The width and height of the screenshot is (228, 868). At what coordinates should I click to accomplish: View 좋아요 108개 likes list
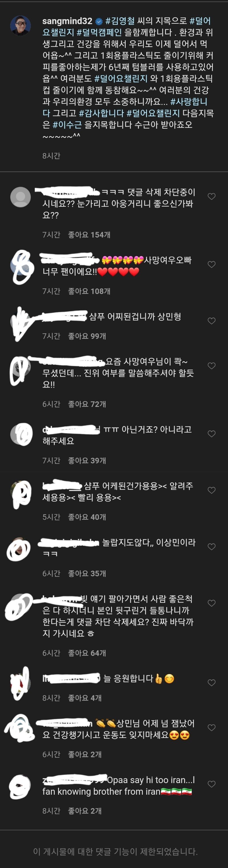click(89, 291)
